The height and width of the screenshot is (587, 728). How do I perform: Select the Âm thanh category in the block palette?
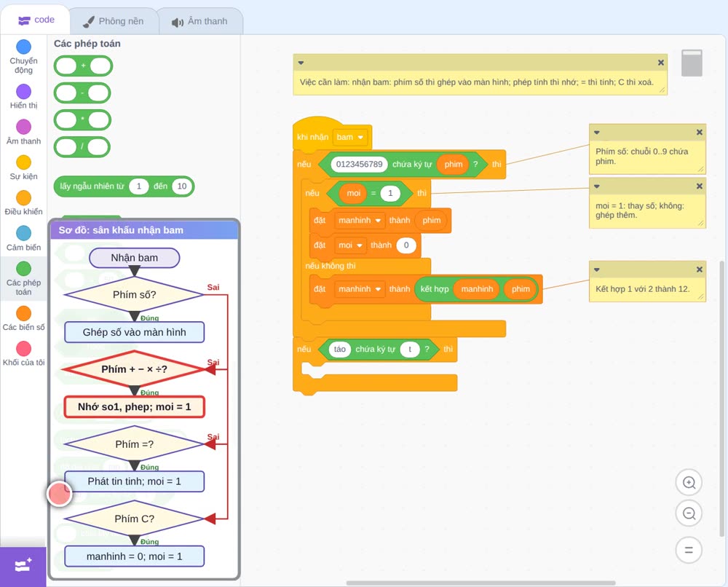pos(23,132)
